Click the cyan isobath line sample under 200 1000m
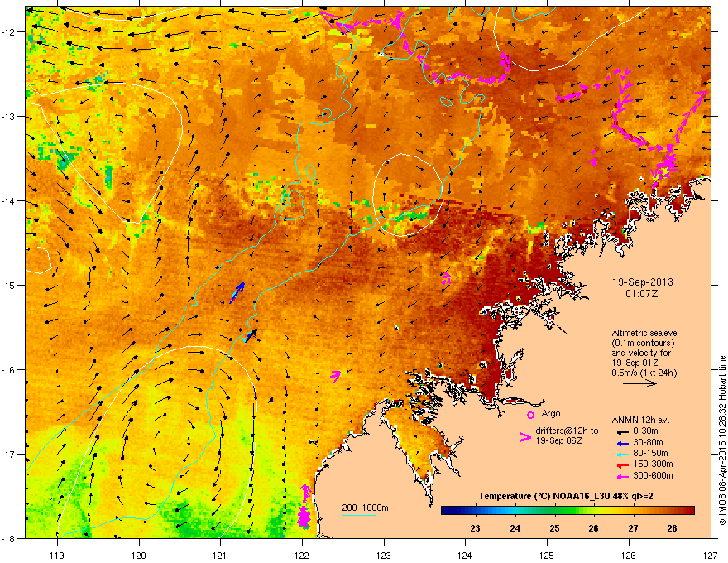The image size is (728, 563). tap(359, 515)
